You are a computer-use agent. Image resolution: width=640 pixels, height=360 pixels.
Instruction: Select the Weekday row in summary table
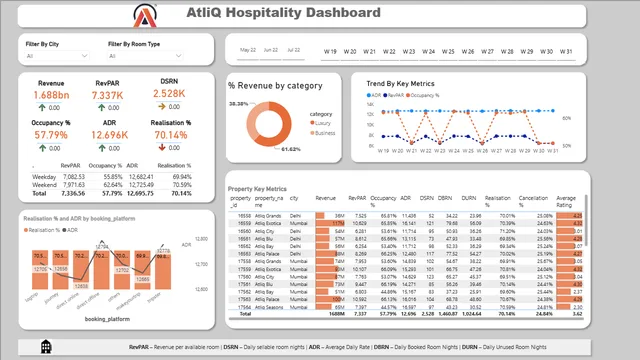pyautogui.click(x=112, y=177)
